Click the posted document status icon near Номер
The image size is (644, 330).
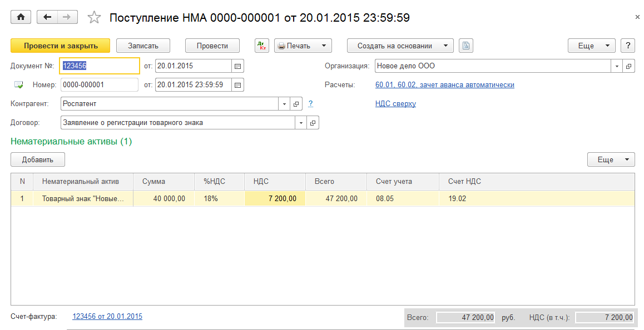pos(19,85)
